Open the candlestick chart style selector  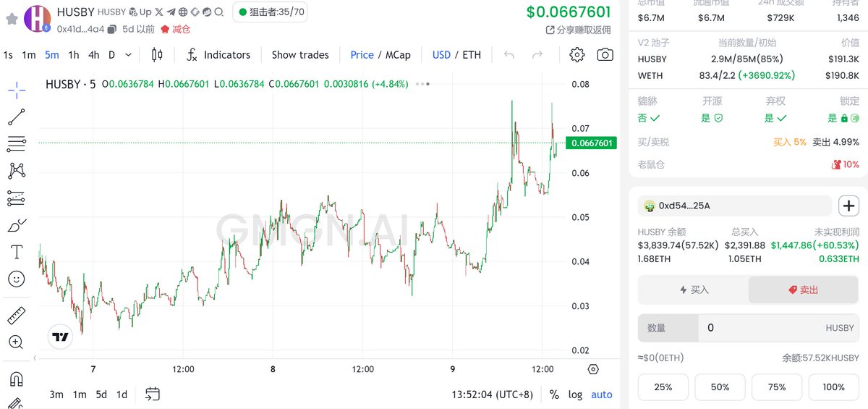tap(158, 54)
